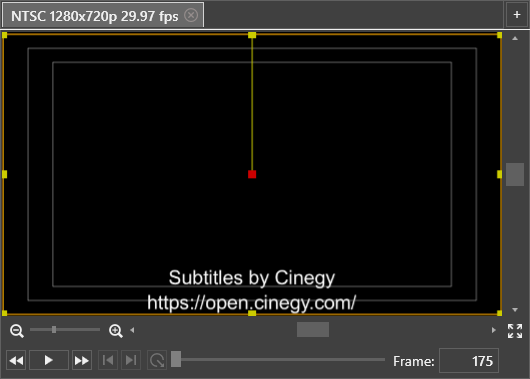Viewport: 530px width, 379px height.
Task: Select the red center anchor point
Action: [252, 174]
